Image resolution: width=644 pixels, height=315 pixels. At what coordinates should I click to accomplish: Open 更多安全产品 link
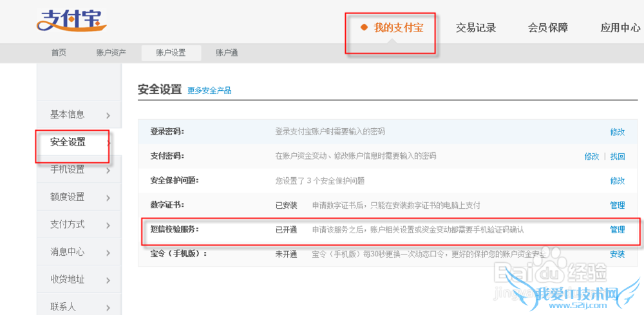coord(209,91)
